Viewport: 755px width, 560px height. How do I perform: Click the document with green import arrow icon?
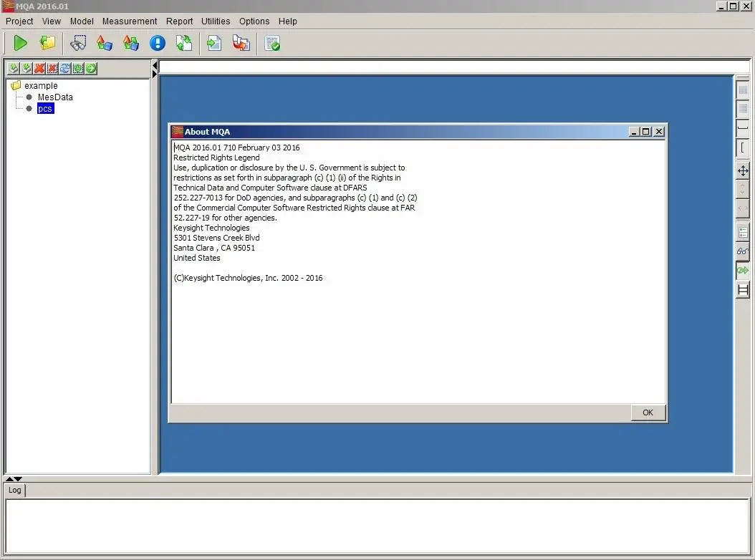[214, 44]
